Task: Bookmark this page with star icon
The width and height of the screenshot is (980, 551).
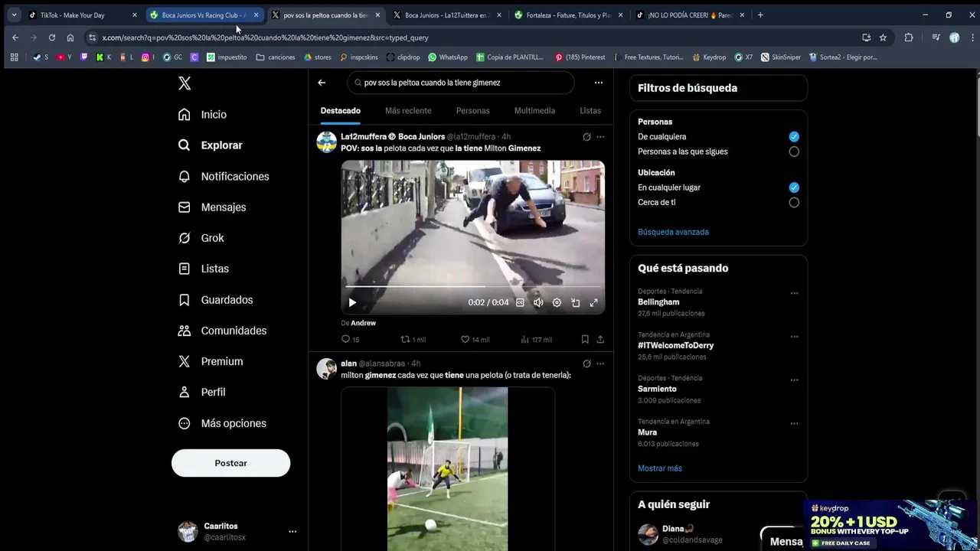Action: 883,37
